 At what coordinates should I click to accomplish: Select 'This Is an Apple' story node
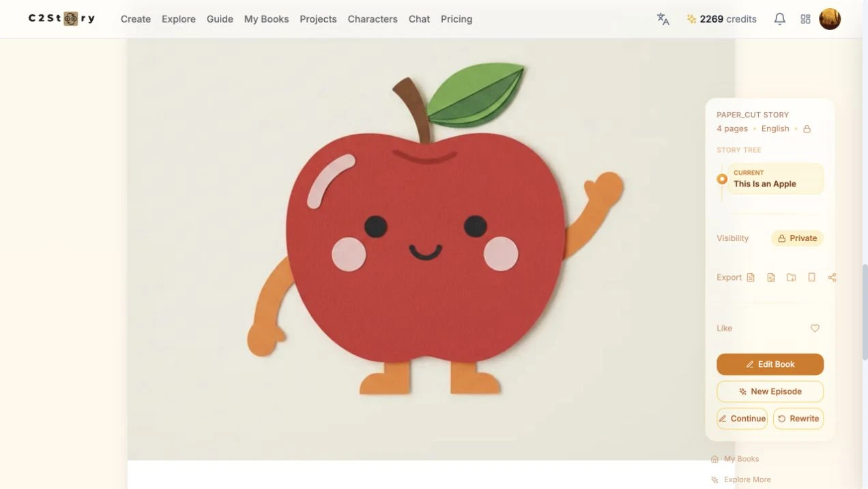pos(775,179)
